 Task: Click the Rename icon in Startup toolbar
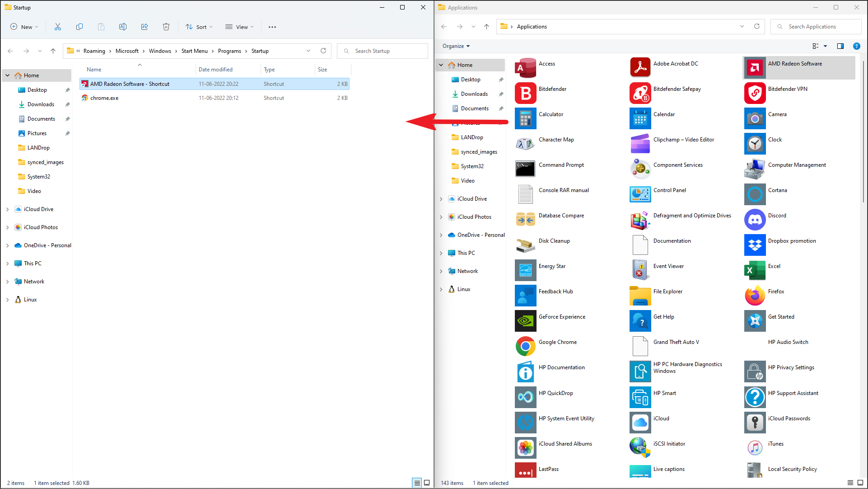tap(123, 27)
